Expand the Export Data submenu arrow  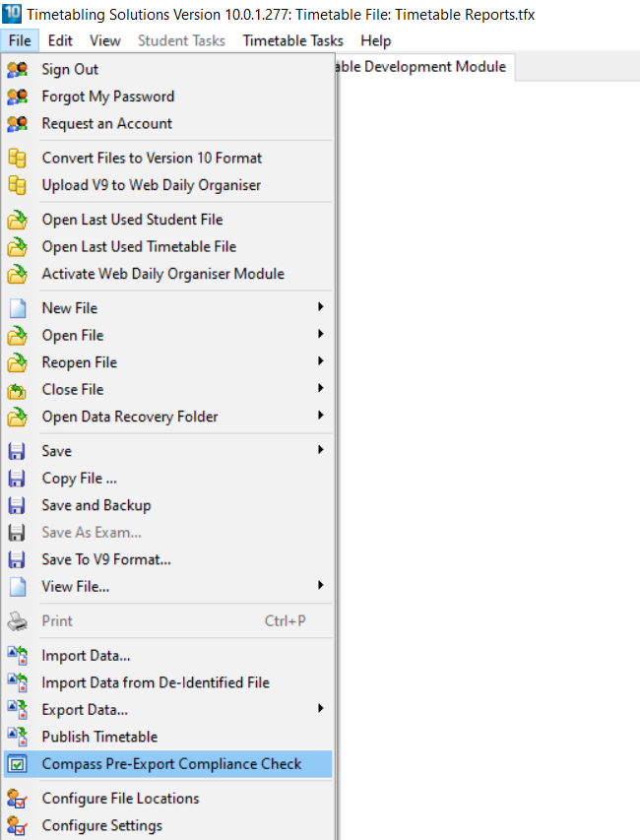coord(320,708)
